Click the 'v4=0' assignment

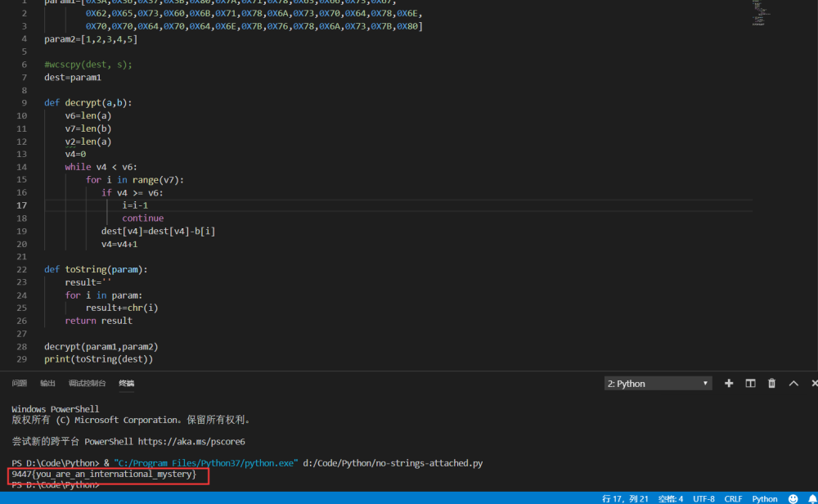click(75, 154)
